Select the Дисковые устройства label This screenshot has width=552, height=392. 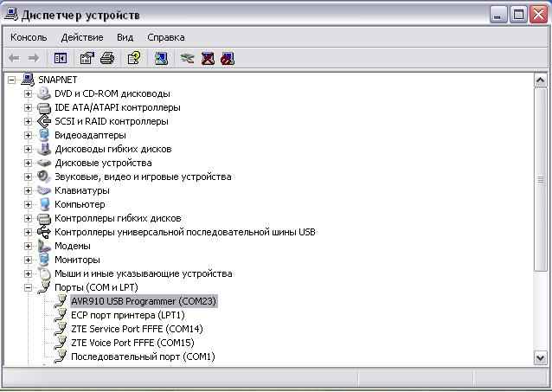click(103, 163)
